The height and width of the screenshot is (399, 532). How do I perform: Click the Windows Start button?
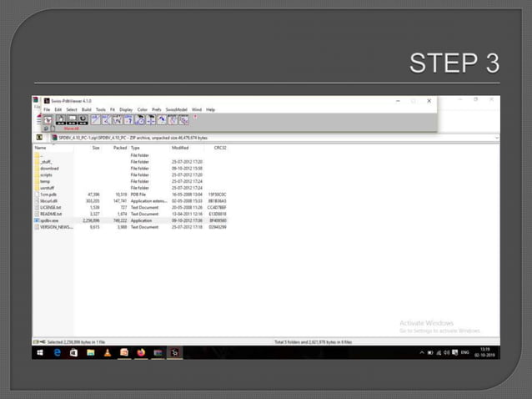click(x=40, y=353)
